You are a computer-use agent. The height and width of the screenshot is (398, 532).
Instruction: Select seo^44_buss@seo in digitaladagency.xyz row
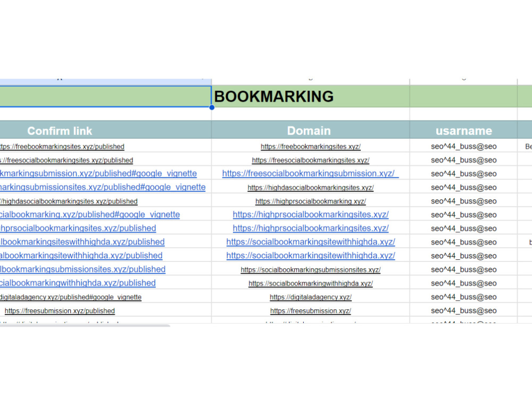tap(464, 297)
